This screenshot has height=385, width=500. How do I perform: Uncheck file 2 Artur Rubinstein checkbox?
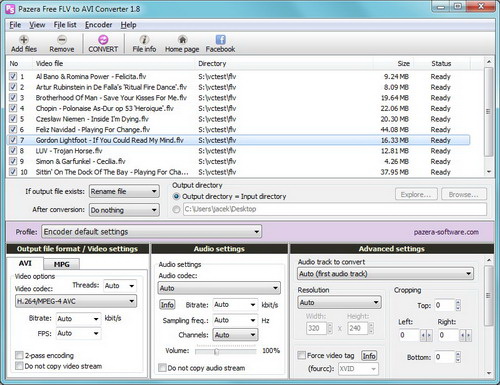(x=13, y=87)
